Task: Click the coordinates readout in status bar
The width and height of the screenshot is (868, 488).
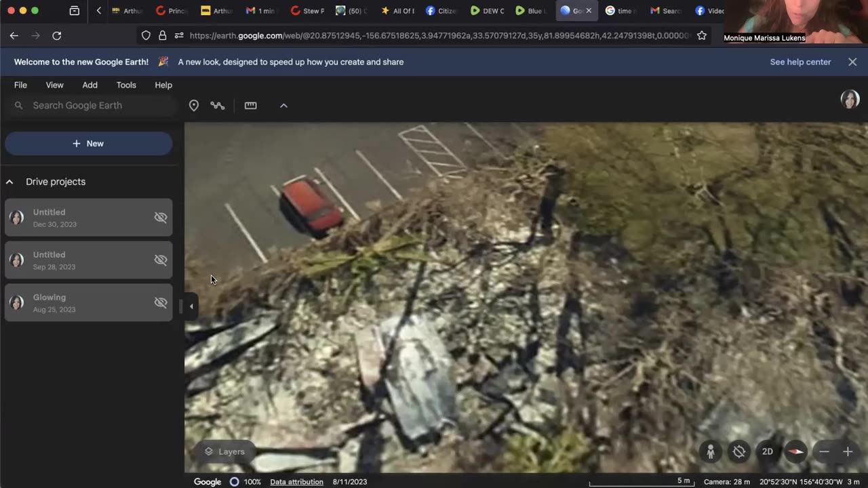Action: point(801,482)
